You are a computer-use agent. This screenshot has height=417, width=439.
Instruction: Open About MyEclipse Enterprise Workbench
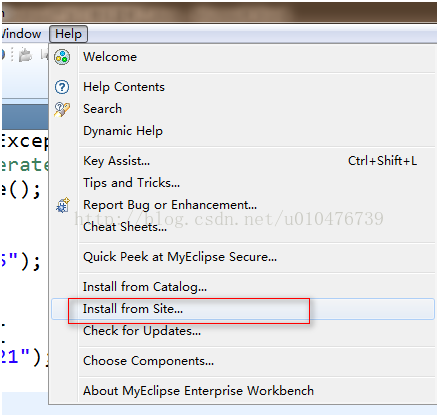pyautogui.click(x=243, y=391)
